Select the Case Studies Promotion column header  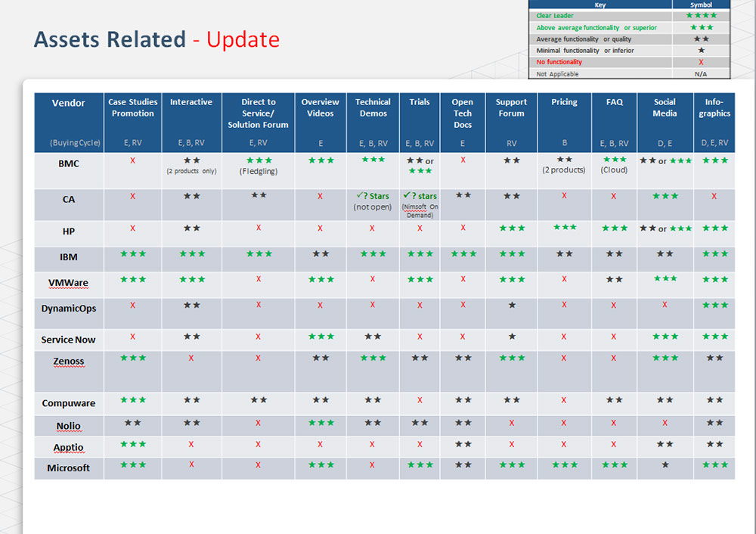[x=133, y=107]
